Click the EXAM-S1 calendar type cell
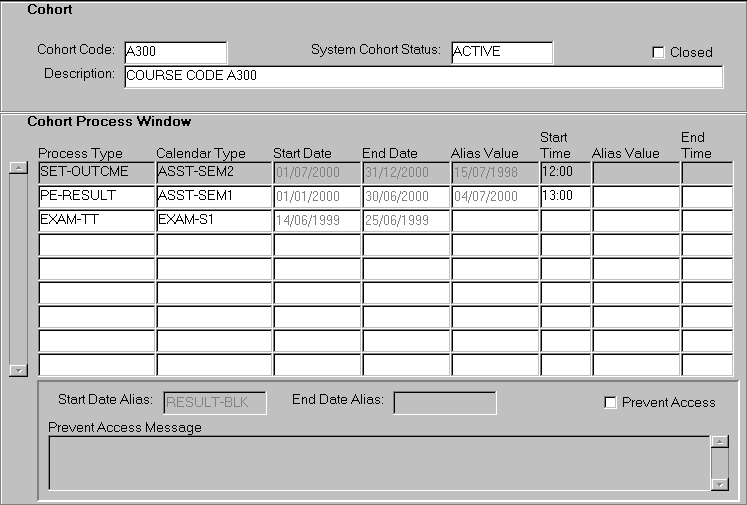747x505 pixels. tap(213, 220)
